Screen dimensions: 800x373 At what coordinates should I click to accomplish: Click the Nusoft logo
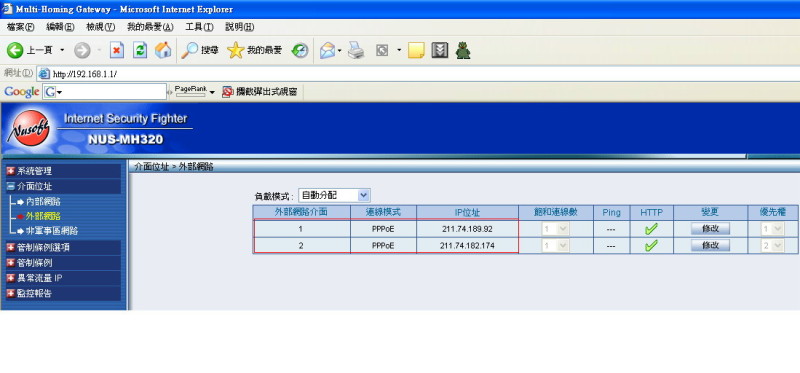29,129
